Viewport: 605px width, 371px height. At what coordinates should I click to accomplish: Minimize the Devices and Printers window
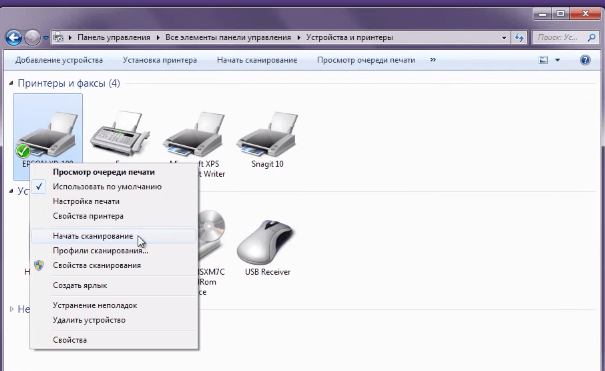[542, 14]
